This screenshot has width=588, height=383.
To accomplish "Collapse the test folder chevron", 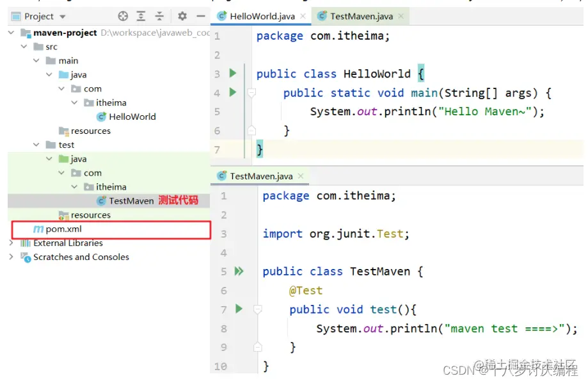I will 36,145.
